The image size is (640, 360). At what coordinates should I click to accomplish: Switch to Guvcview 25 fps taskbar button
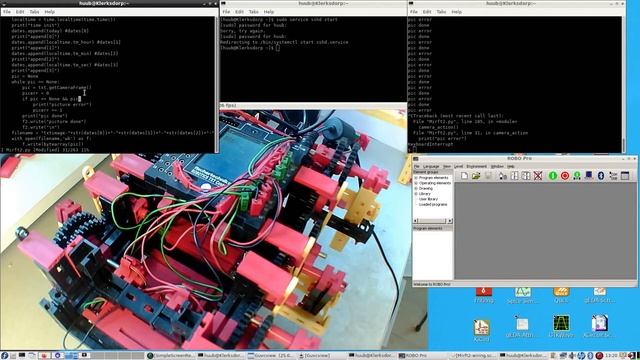(x=271, y=356)
